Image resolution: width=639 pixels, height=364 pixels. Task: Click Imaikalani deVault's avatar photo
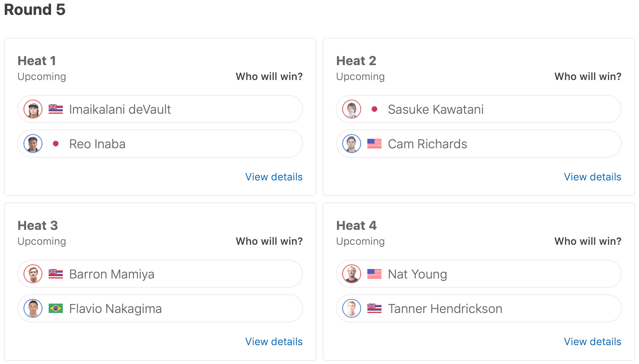(x=33, y=109)
